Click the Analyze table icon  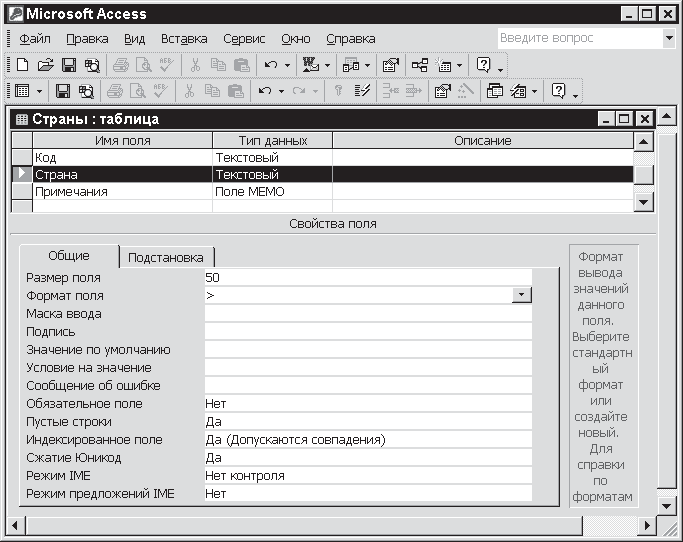coord(351,65)
